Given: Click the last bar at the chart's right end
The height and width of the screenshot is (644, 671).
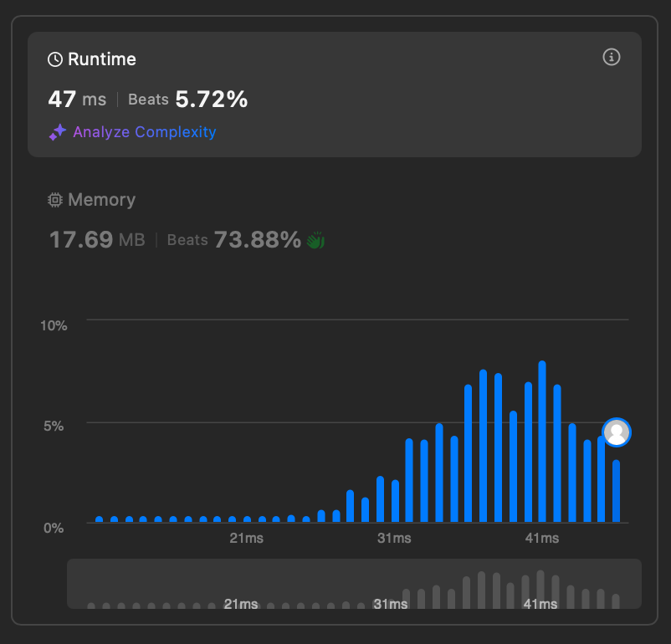Looking at the screenshot, I should 617,491.
